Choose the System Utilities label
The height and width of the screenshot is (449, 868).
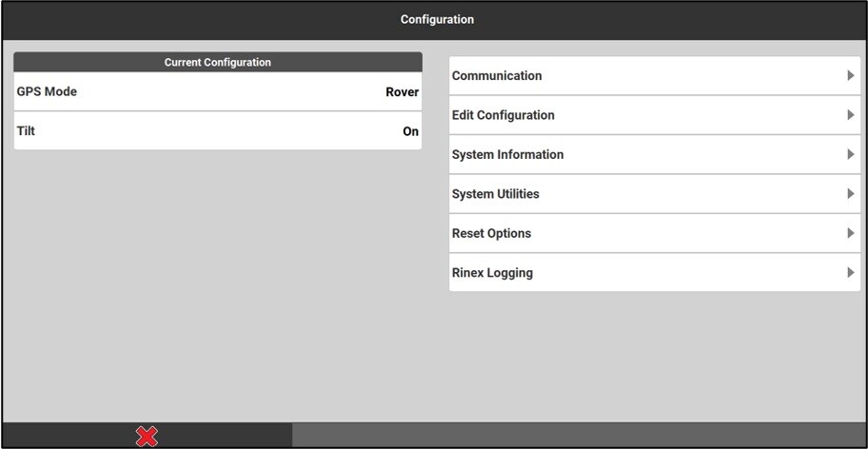coord(495,194)
